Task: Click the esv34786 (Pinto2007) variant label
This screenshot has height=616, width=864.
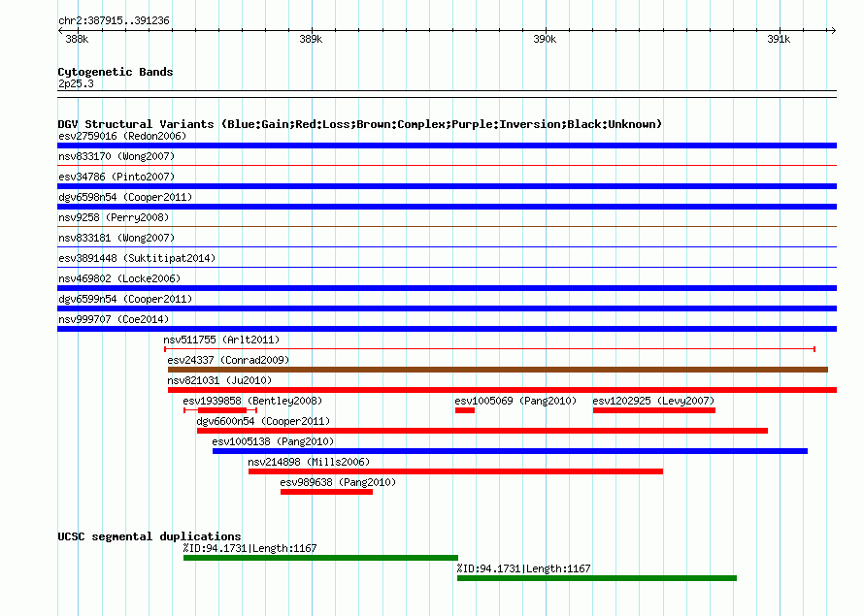Action: pos(116,177)
